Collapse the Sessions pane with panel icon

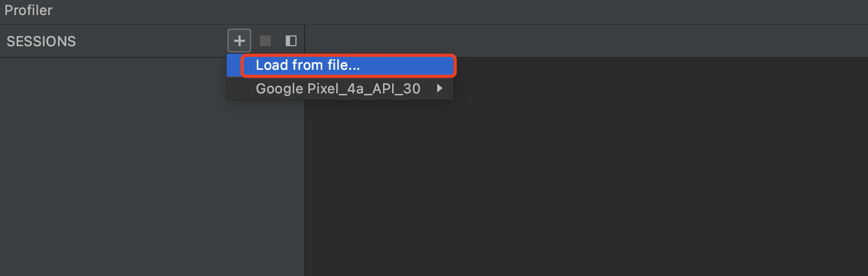[x=291, y=41]
